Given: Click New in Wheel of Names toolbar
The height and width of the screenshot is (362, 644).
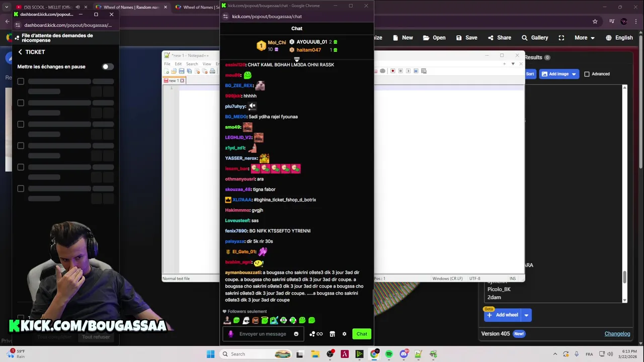Looking at the screenshot, I should pyautogui.click(x=403, y=38).
